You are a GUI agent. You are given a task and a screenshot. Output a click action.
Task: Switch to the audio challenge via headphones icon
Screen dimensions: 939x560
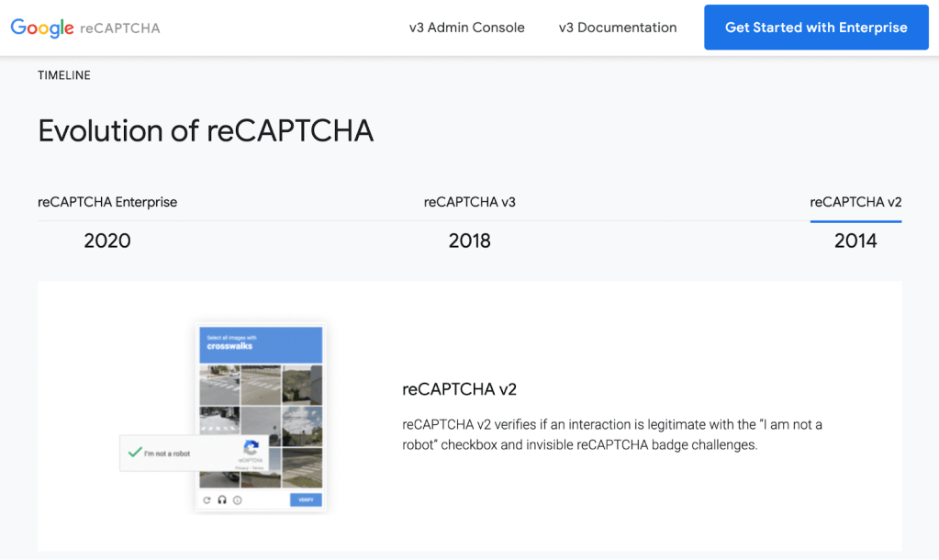222,500
